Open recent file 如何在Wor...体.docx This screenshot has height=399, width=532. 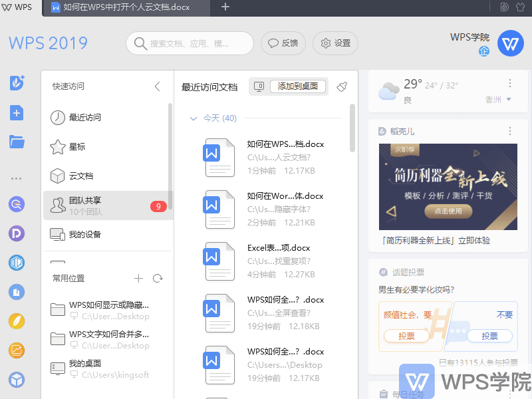tap(265, 209)
